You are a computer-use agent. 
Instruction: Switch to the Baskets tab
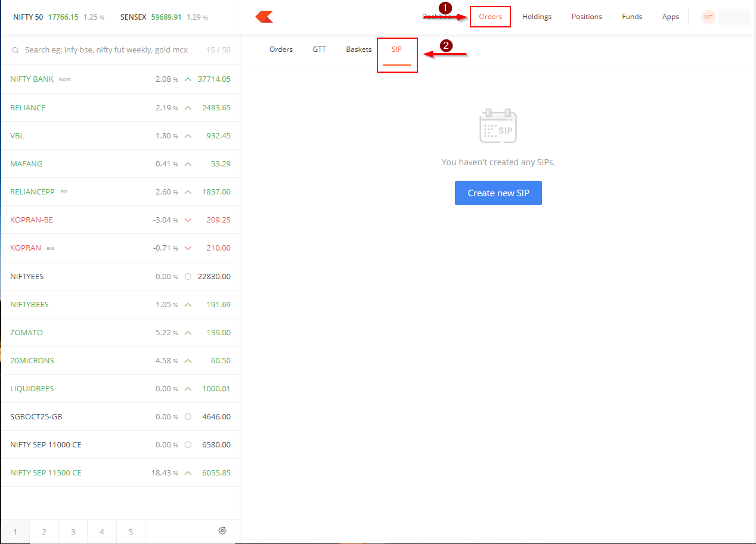[x=359, y=50]
